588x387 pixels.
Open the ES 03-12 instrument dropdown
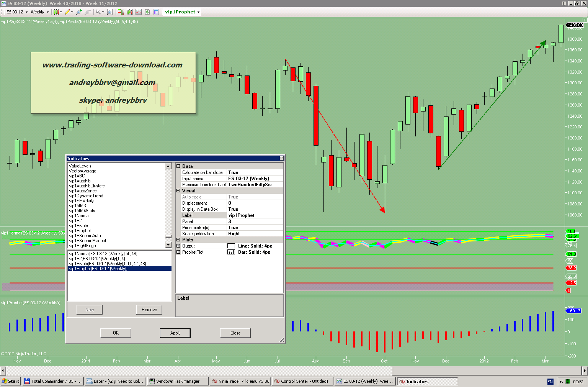click(17, 12)
